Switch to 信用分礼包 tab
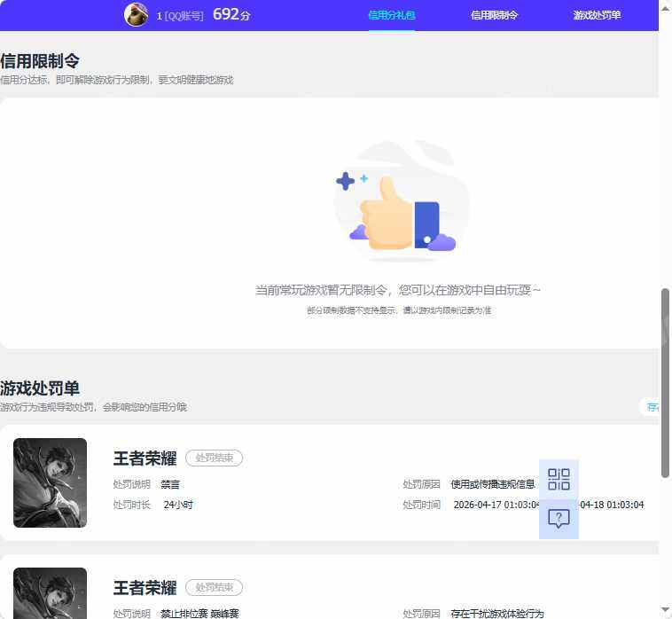672x619 pixels. pos(392,15)
